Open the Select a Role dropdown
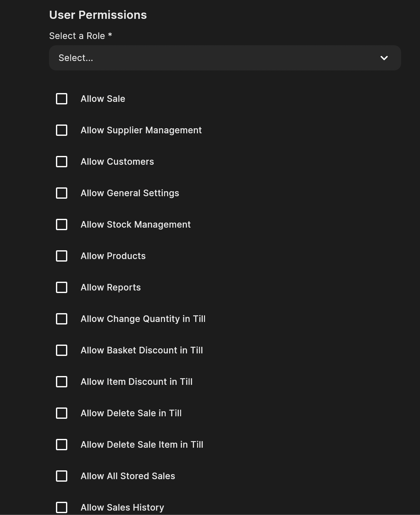Viewport: 420px width, 515px height. [225, 58]
